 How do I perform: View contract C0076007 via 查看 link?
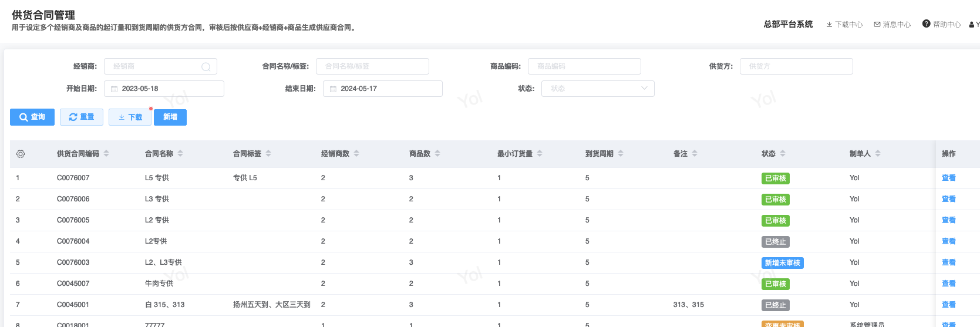[948, 178]
